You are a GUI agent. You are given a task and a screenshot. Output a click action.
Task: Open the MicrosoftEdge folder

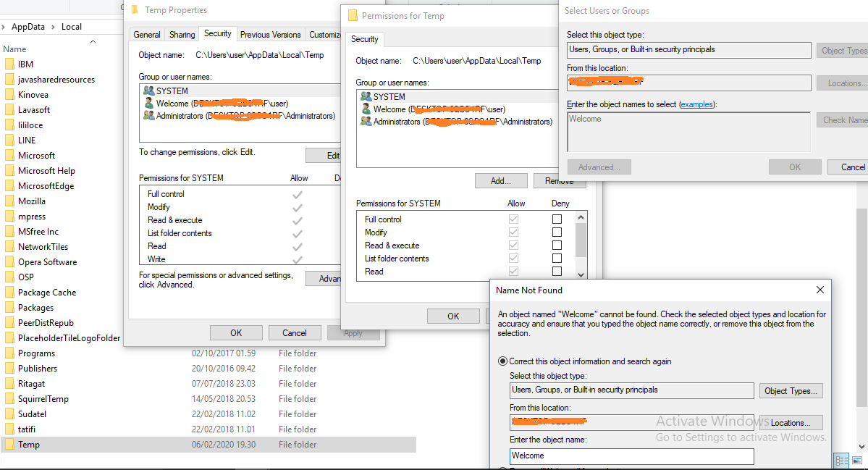47,185
